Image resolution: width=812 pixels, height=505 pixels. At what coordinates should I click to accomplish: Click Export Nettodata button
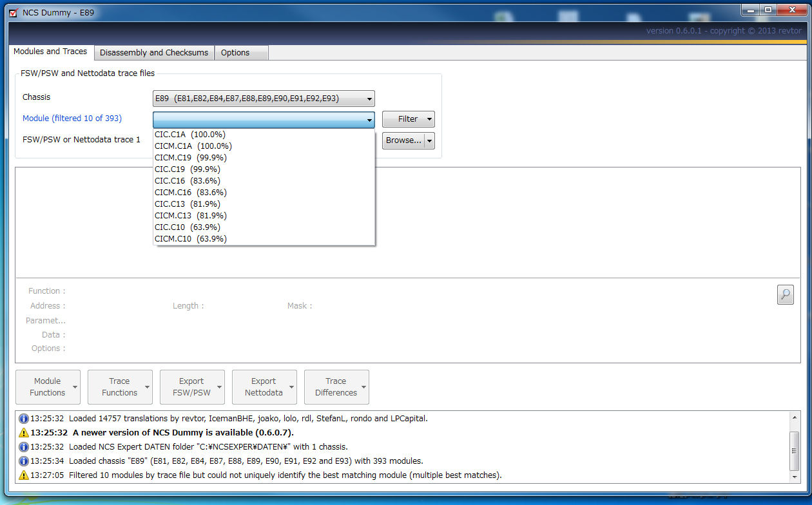pyautogui.click(x=264, y=387)
